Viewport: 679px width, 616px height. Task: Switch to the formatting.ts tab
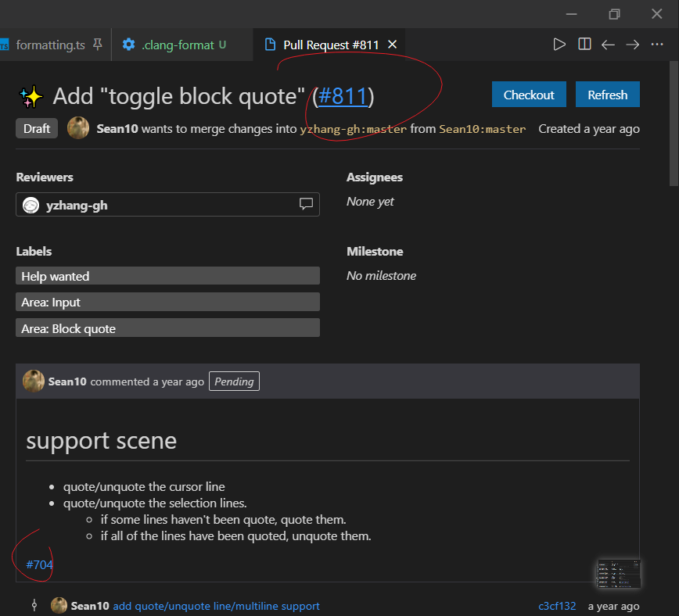50,45
